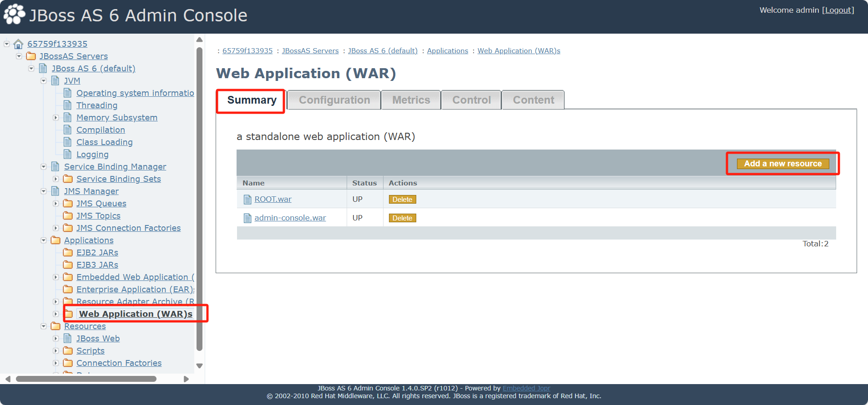Collapse the Applications tree node

tap(44, 240)
